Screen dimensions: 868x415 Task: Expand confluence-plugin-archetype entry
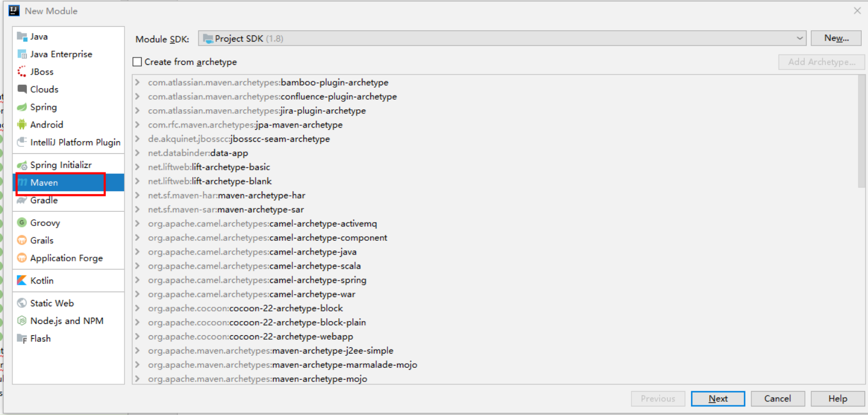tap(138, 97)
